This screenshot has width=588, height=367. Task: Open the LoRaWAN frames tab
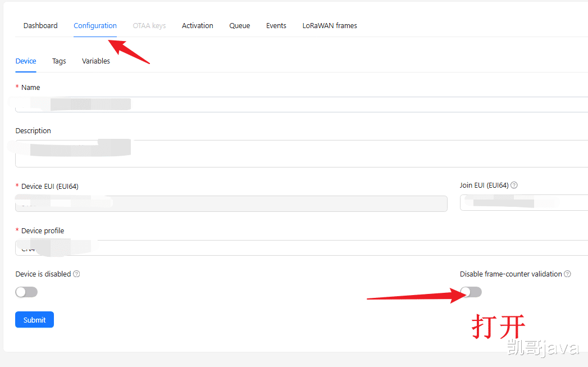tap(330, 25)
